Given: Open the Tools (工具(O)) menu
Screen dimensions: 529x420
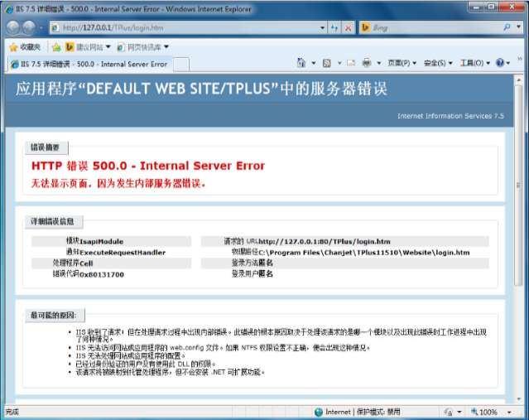Looking at the screenshot, I should (x=475, y=63).
